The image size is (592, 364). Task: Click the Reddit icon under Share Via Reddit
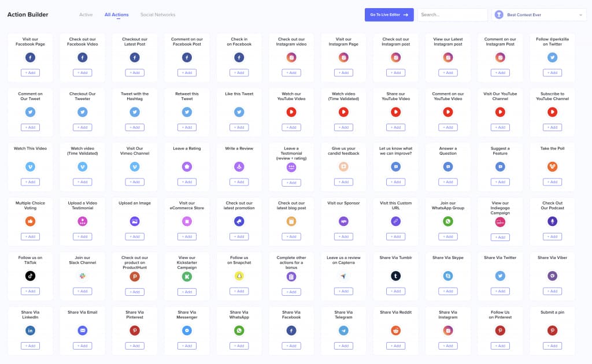[395, 331]
